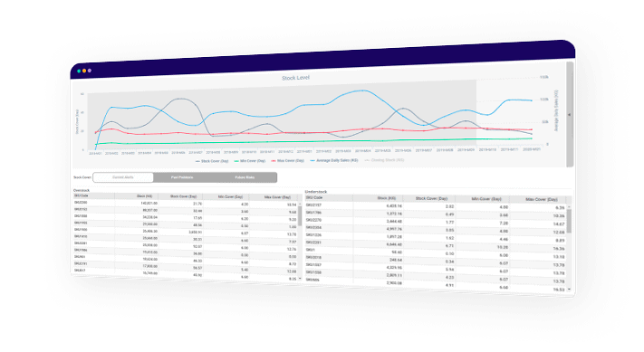Click the Understock table scroll-up arrow
The height and width of the screenshot is (352, 644).
tap(569, 207)
